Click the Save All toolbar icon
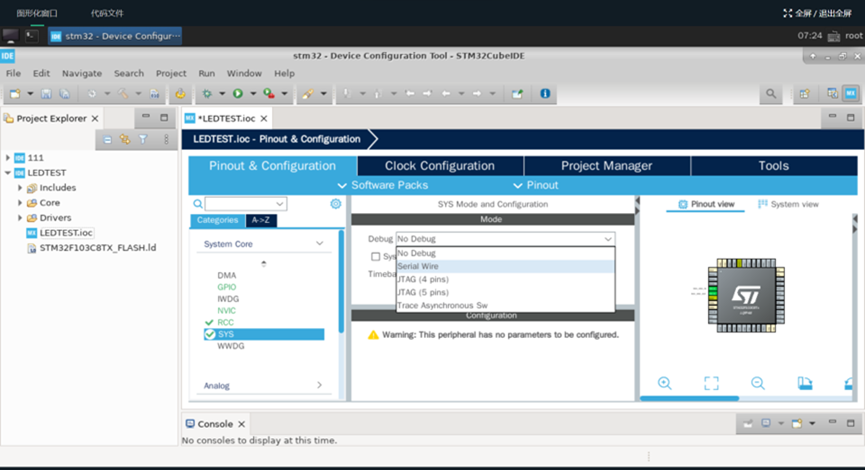The height and width of the screenshot is (470, 865). coord(65,94)
